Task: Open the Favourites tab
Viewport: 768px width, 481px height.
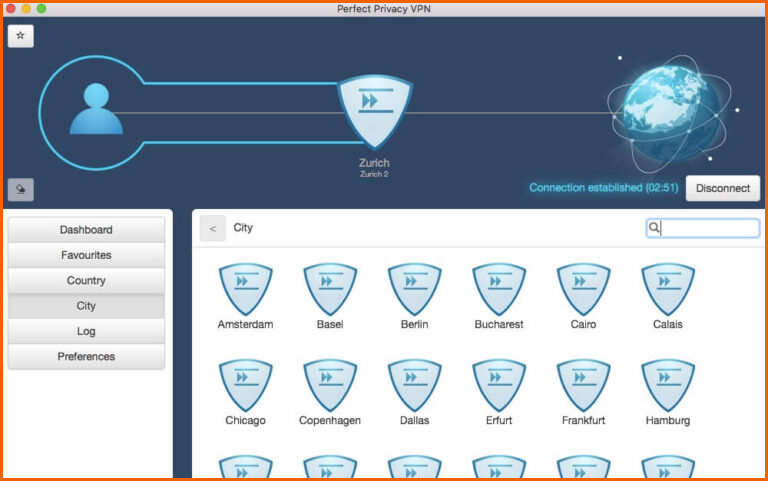Action: (86, 255)
